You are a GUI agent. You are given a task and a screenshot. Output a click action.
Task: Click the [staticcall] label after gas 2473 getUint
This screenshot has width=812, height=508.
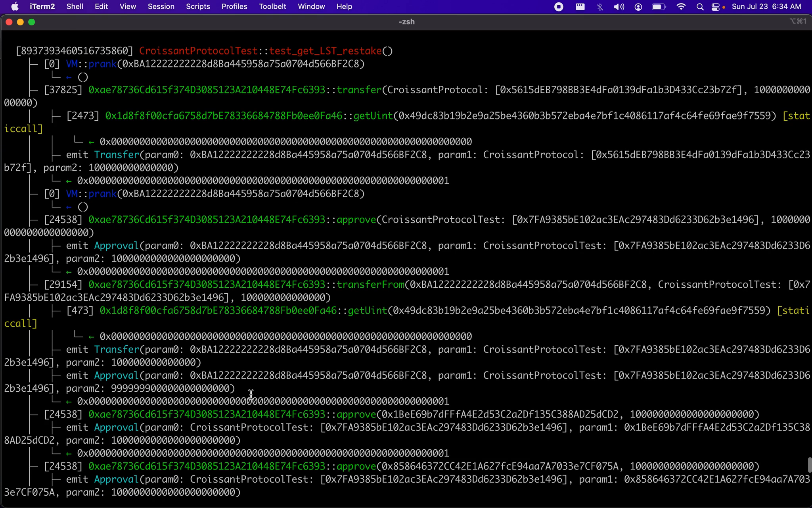point(407,122)
